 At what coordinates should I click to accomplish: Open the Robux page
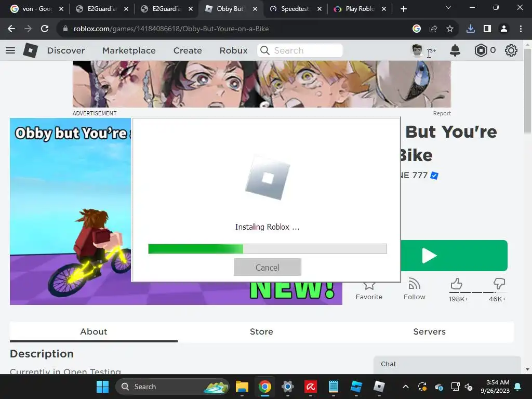(233, 50)
